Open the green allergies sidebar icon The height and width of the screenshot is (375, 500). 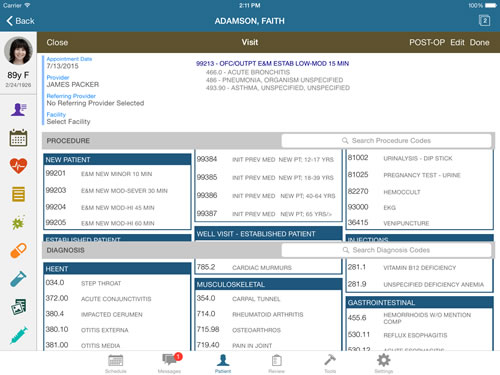[x=18, y=222]
